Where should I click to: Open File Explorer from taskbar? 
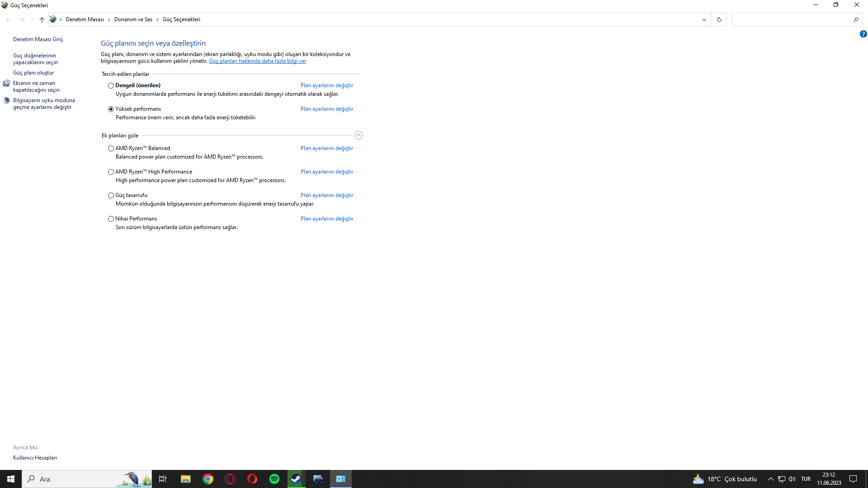tap(186, 479)
